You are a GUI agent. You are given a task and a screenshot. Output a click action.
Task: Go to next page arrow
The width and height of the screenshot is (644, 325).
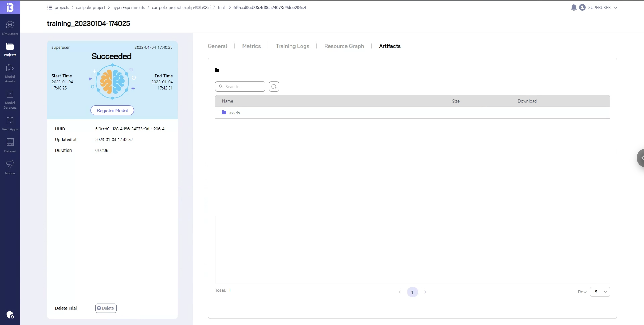[x=425, y=292]
